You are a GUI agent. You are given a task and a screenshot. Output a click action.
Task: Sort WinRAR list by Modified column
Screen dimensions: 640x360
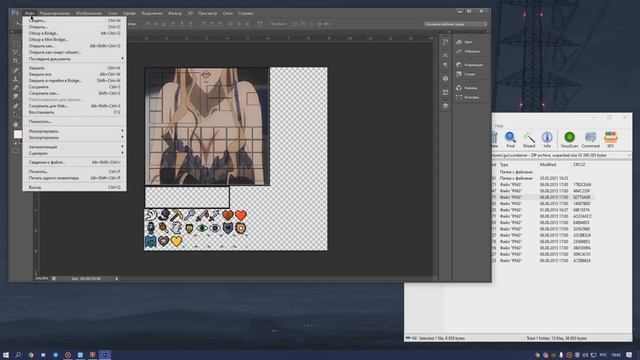(x=547, y=164)
